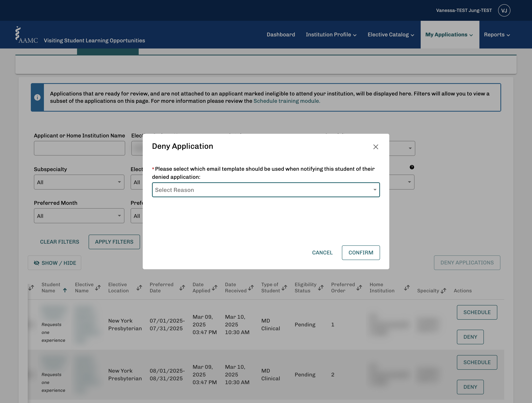Expand the Reports menu
The width and height of the screenshot is (532, 403).
pyautogui.click(x=497, y=35)
